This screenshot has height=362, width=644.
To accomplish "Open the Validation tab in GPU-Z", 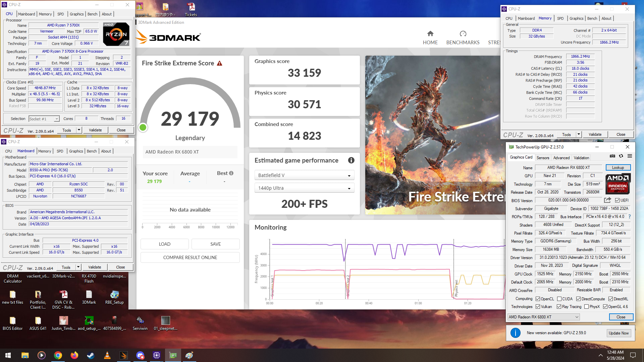I will [x=581, y=158].
